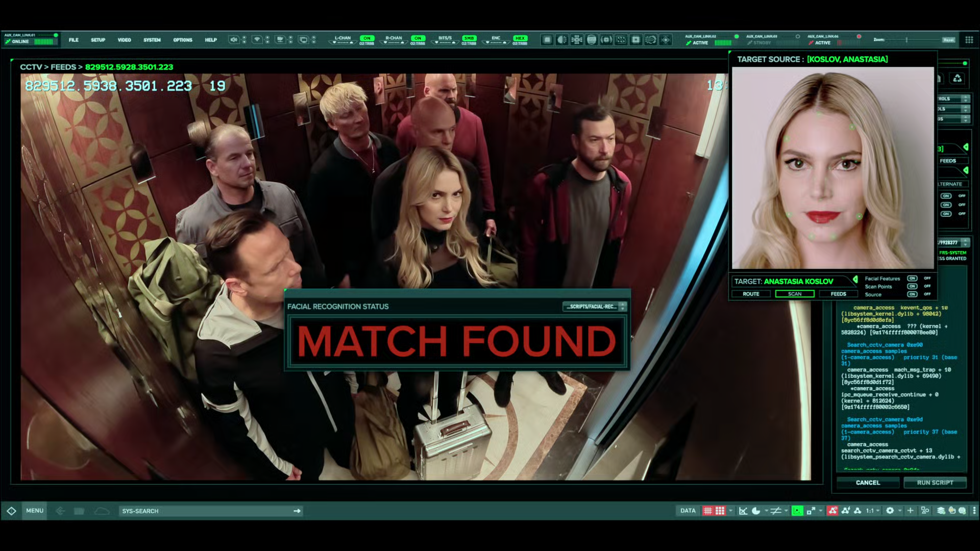Click the RUN SCRIPT button
This screenshot has height=551, width=980.
click(x=935, y=483)
